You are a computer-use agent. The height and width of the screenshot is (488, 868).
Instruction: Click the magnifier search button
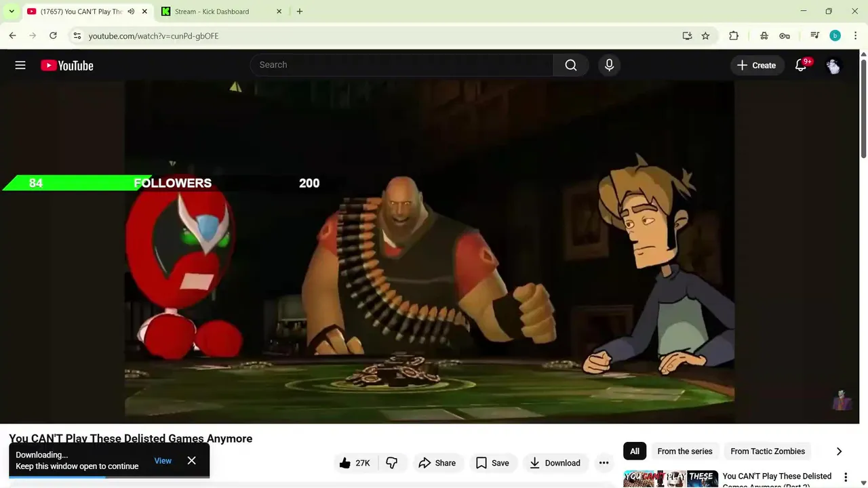[571, 65]
